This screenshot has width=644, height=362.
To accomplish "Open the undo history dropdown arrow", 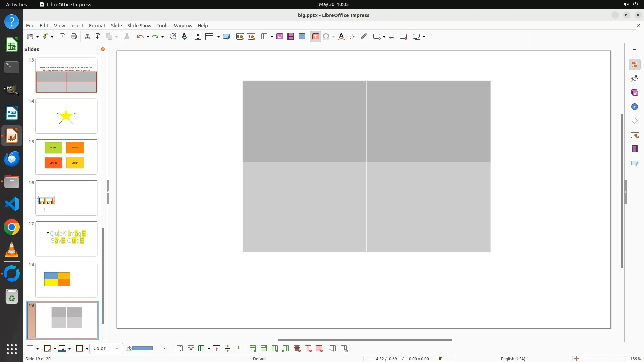I will [x=148, y=37].
